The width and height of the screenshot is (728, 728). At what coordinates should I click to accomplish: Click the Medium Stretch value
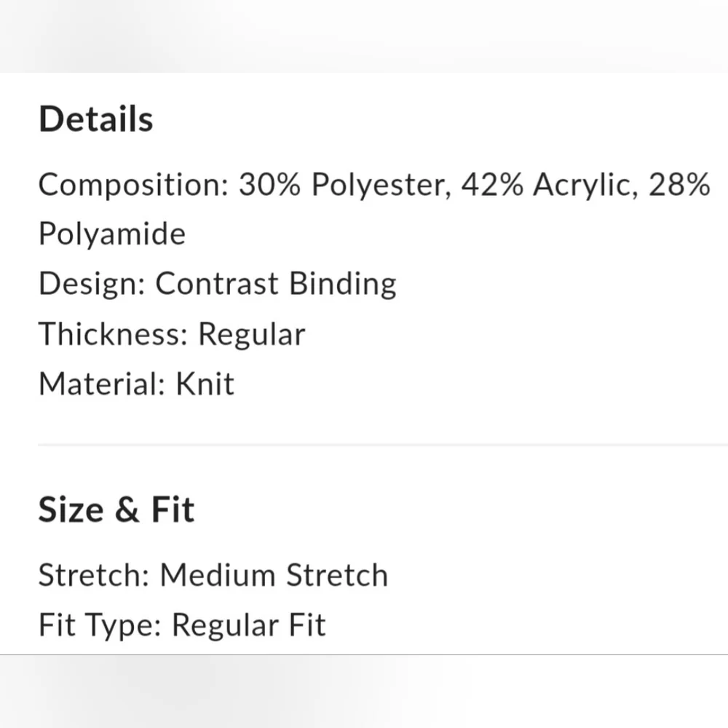tap(274, 575)
